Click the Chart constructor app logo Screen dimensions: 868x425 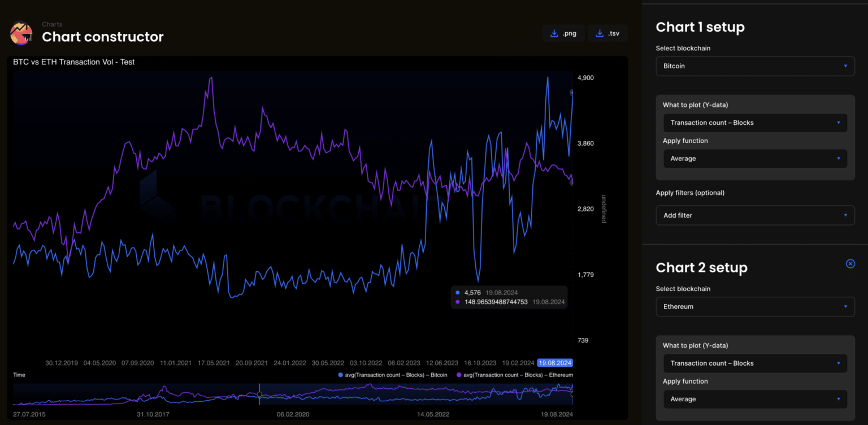[x=21, y=33]
